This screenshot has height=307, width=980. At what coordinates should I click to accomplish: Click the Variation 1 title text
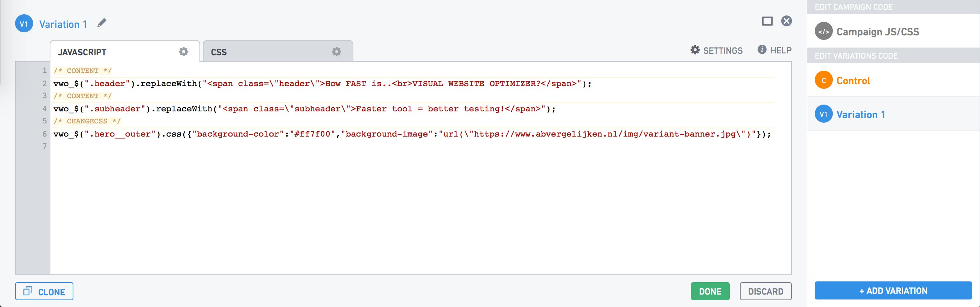[63, 24]
